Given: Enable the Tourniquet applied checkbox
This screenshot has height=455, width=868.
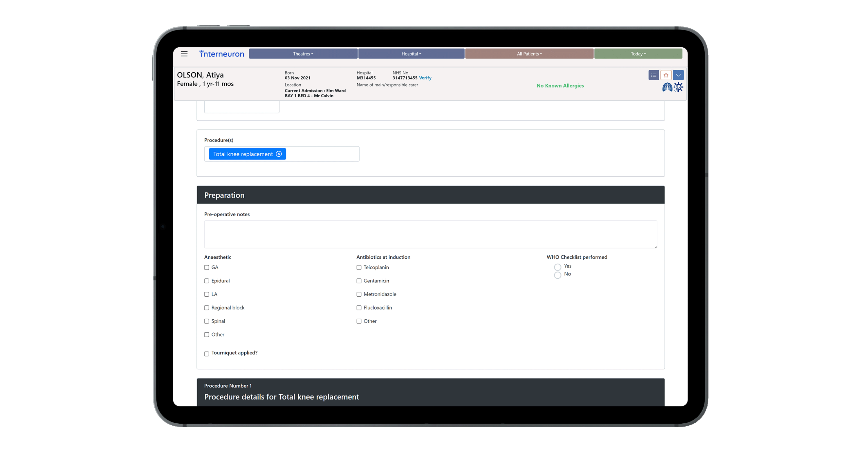Looking at the screenshot, I should pos(207,354).
